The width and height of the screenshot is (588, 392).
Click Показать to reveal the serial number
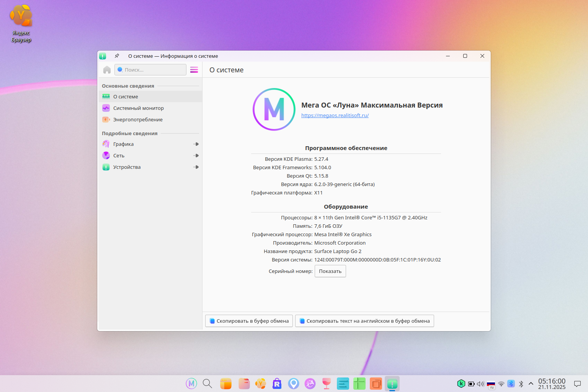point(330,271)
